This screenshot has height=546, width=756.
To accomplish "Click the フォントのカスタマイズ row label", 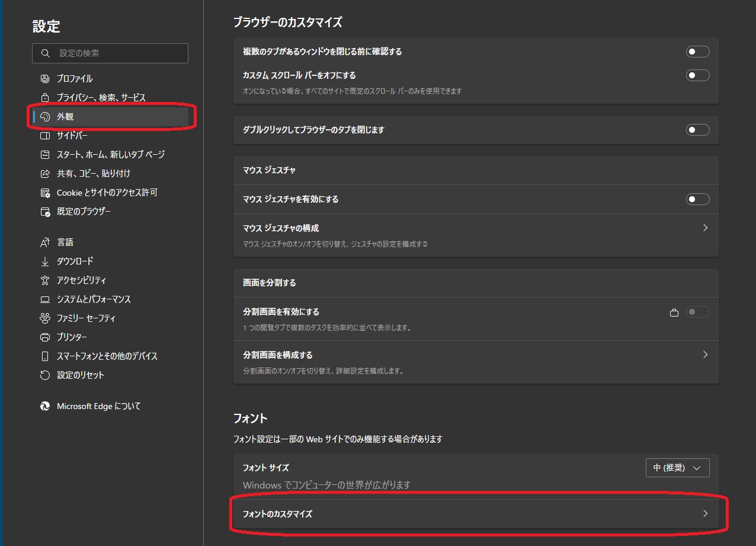I will click(x=277, y=514).
